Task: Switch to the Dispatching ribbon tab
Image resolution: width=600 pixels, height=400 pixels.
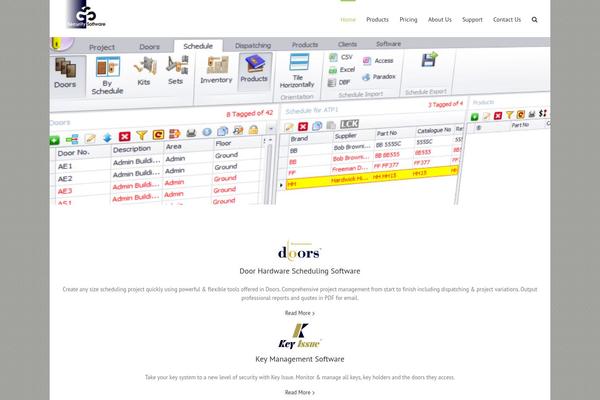Action: (253, 45)
